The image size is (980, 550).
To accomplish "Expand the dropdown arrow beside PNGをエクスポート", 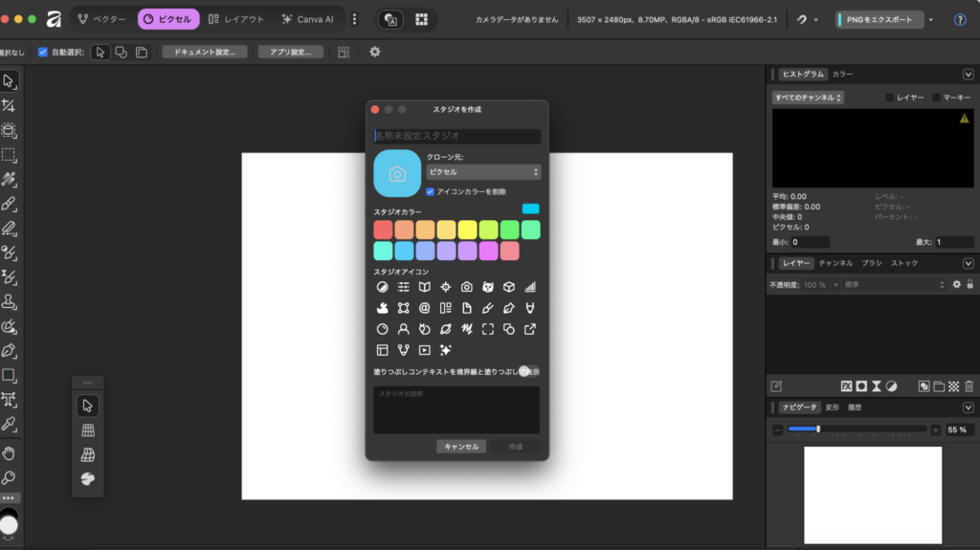I will point(931,19).
